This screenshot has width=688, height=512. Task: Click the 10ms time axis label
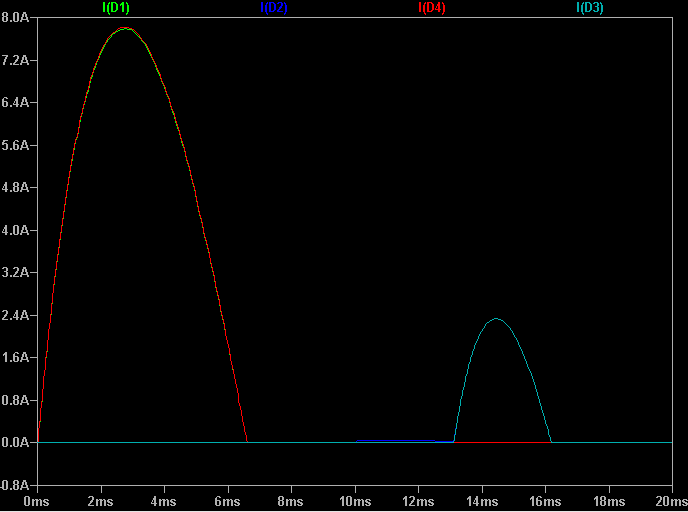355,501
